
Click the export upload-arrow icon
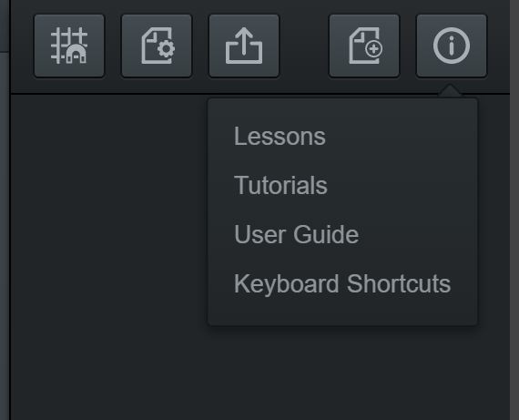244,46
